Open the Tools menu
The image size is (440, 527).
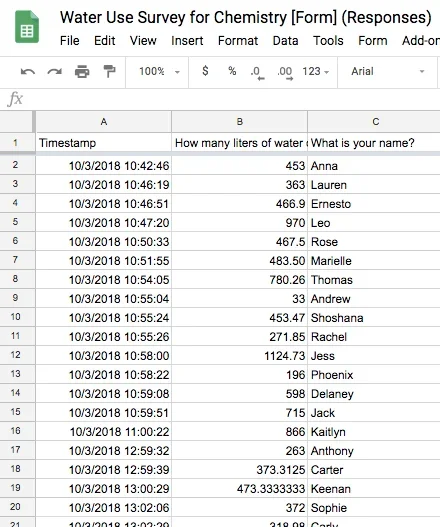[328, 41]
